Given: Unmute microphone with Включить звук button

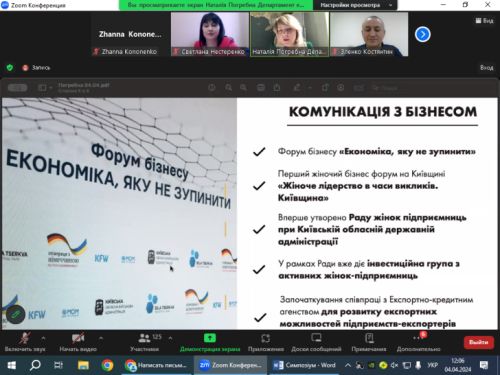Looking at the screenshot, I should [x=25, y=342].
